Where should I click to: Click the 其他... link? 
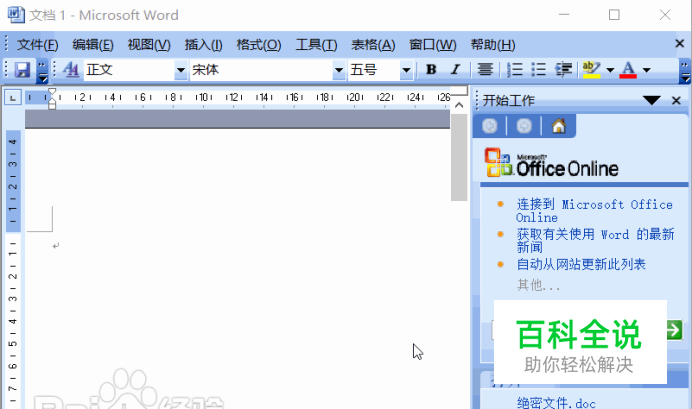(x=538, y=285)
